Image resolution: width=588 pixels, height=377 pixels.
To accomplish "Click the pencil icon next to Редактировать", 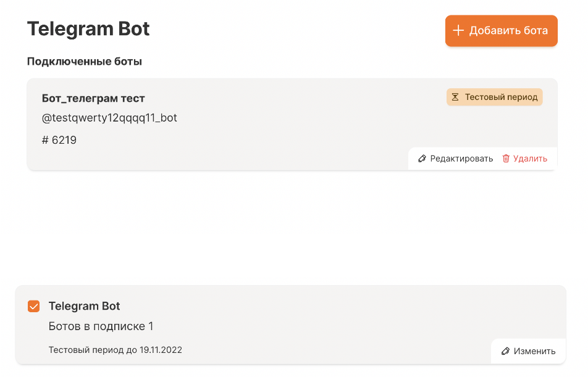I will [x=422, y=159].
